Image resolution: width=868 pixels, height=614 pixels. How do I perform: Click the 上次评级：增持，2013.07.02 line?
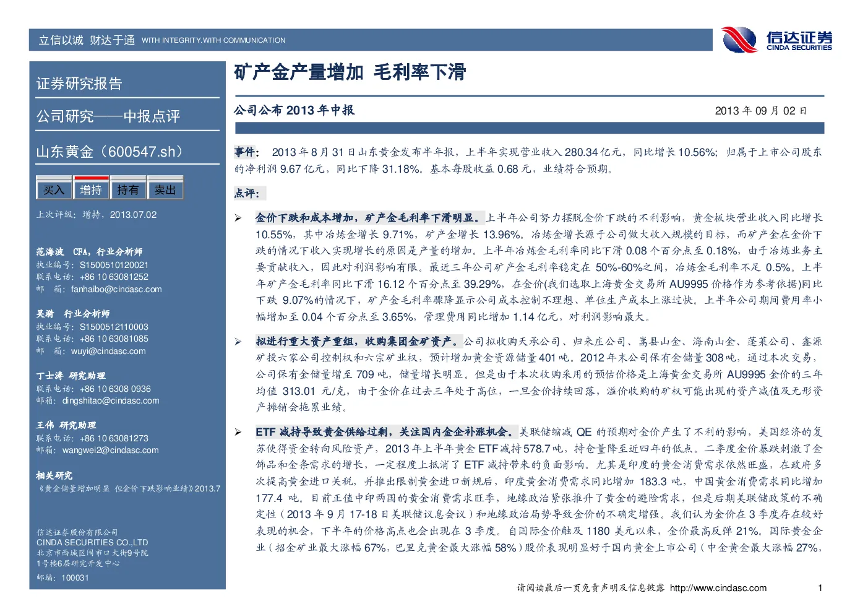97,215
